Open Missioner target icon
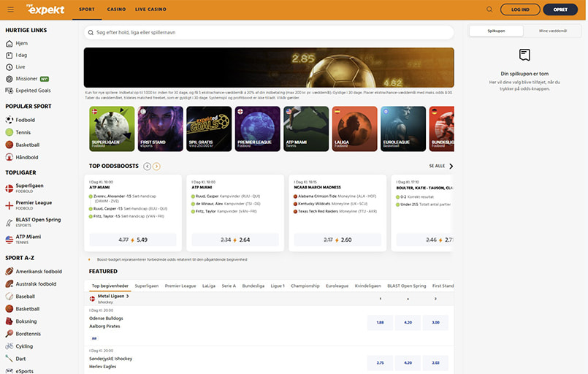The width and height of the screenshot is (588, 374). [x=9, y=79]
